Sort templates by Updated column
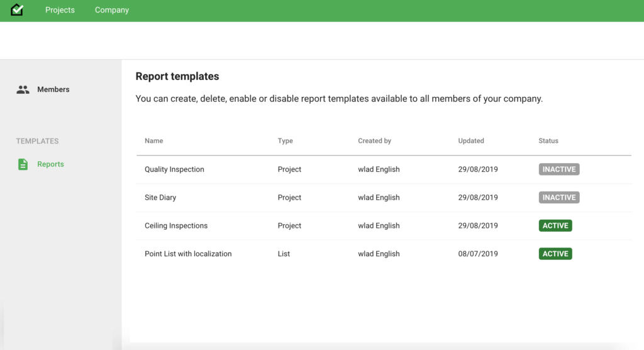 coord(471,141)
